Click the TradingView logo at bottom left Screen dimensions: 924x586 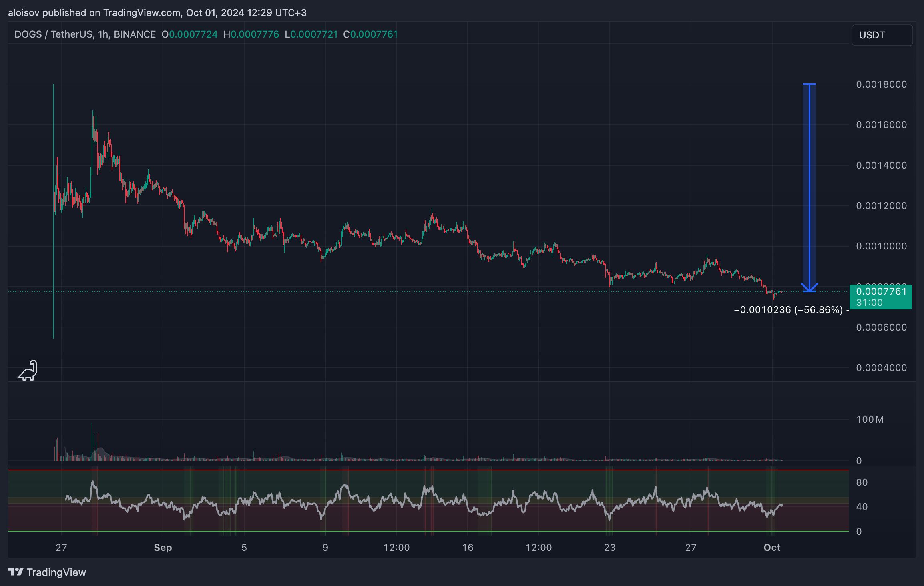(x=47, y=572)
